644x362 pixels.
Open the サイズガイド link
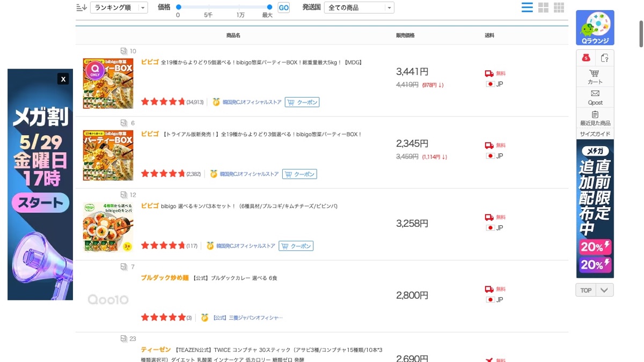[595, 134]
